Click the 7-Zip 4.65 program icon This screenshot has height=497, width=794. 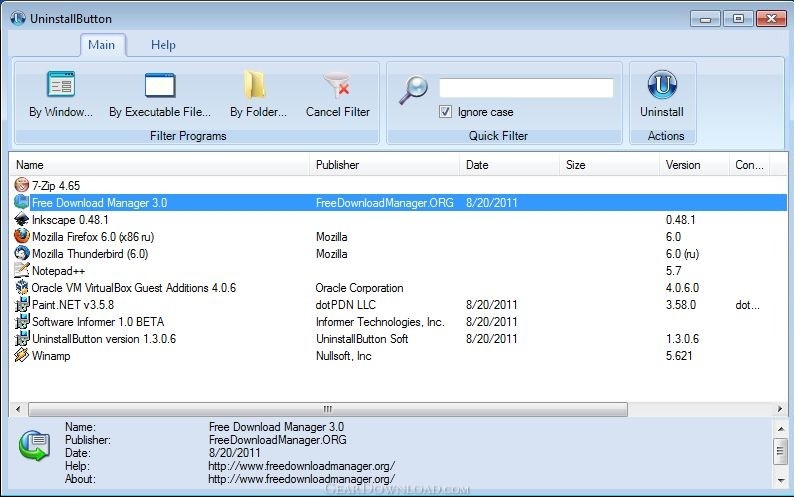22,185
